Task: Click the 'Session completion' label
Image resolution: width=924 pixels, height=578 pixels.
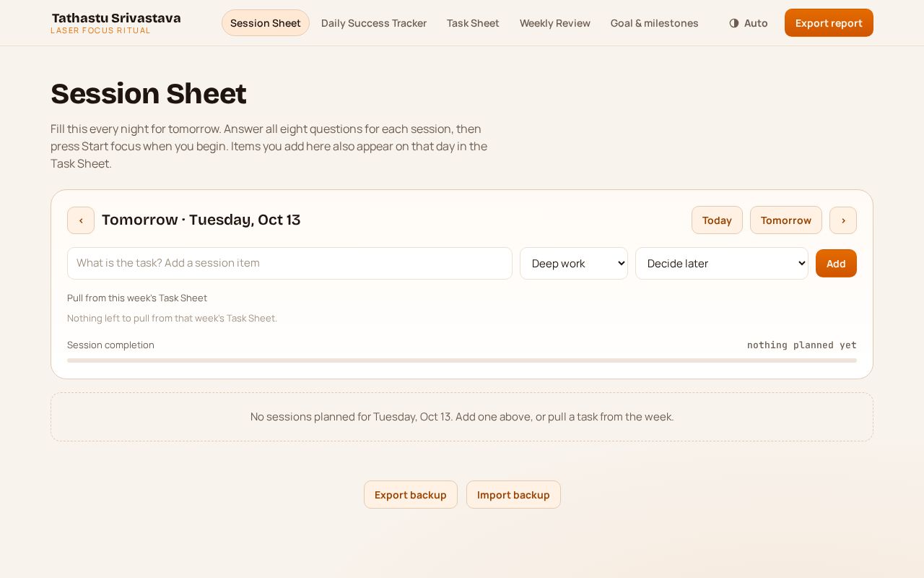Action: click(x=110, y=345)
